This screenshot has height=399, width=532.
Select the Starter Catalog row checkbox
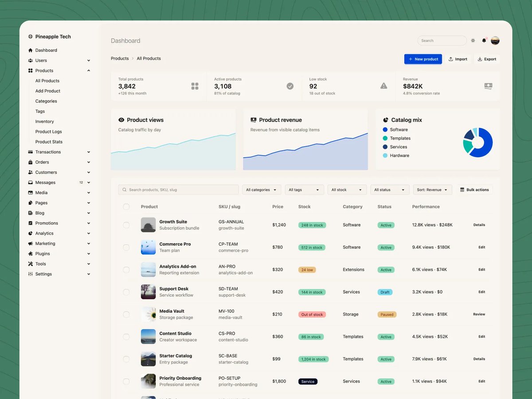126,359
